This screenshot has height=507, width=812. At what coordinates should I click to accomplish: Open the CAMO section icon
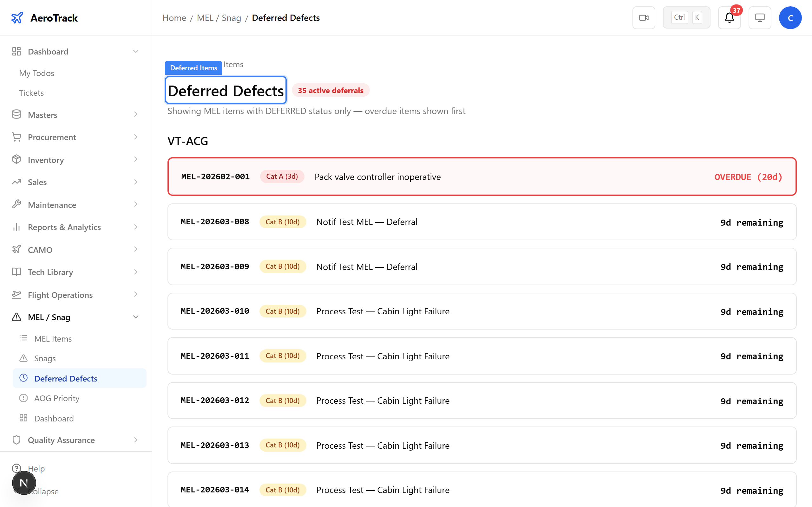pos(16,249)
